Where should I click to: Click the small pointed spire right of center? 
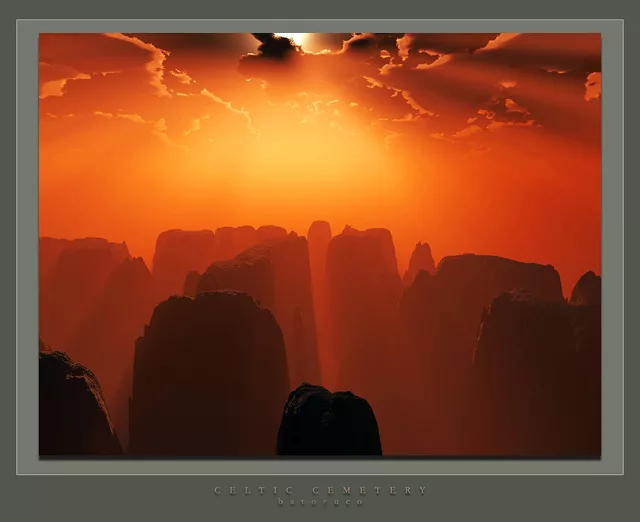(x=420, y=262)
